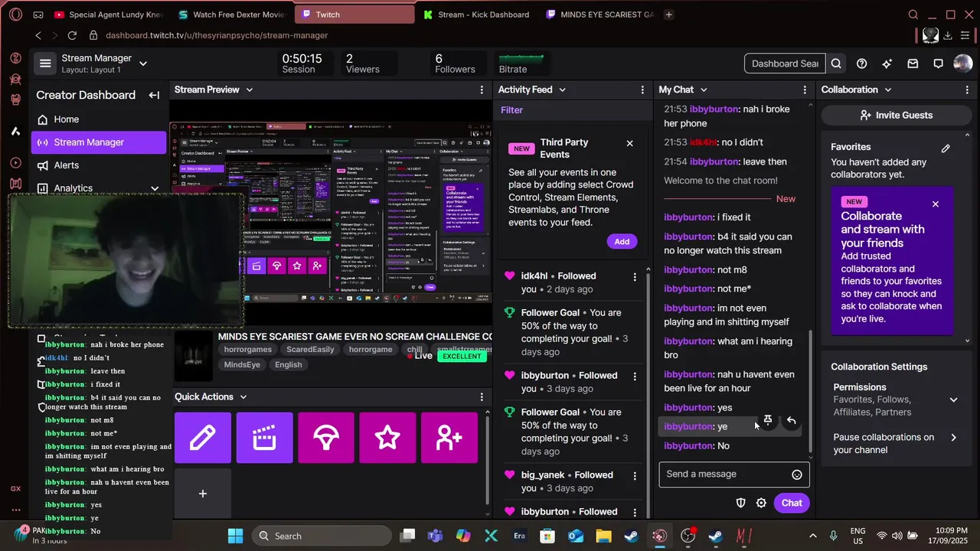The image size is (980, 551).
Task: Select Stream Manager in the sidebar
Action: [x=99, y=142]
